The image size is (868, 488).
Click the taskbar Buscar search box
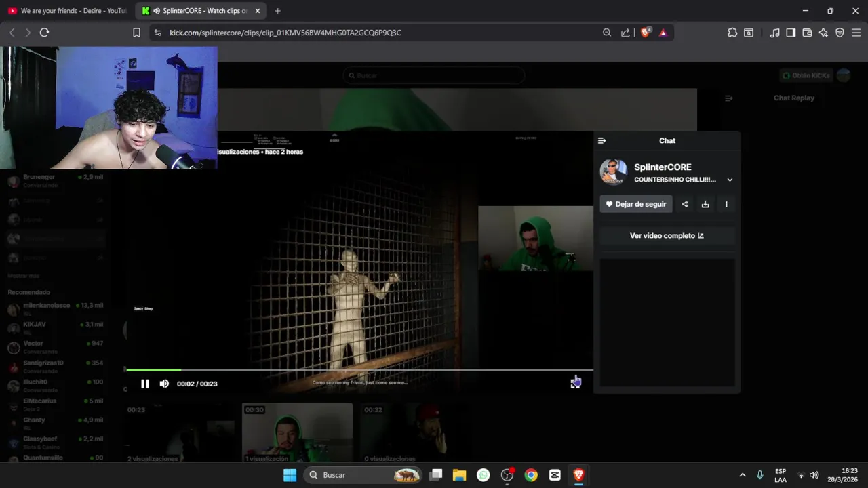coord(363,475)
